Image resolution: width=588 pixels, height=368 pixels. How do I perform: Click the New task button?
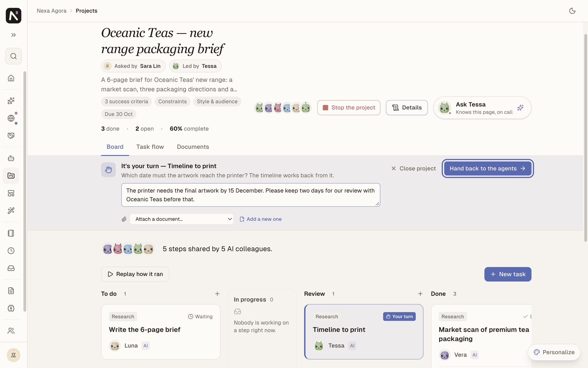pyautogui.click(x=508, y=274)
